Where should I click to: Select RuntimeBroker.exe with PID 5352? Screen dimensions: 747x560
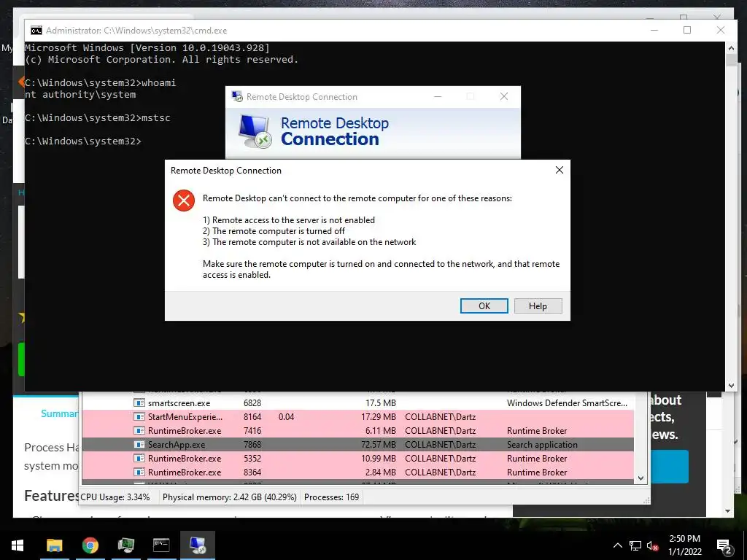click(357, 458)
